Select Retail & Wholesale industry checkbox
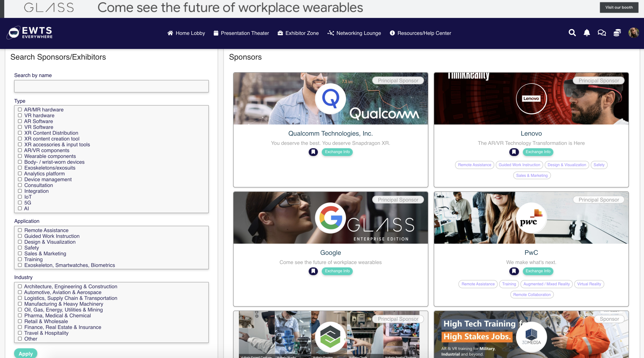The width and height of the screenshot is (644, 358). tap(20, 321)
